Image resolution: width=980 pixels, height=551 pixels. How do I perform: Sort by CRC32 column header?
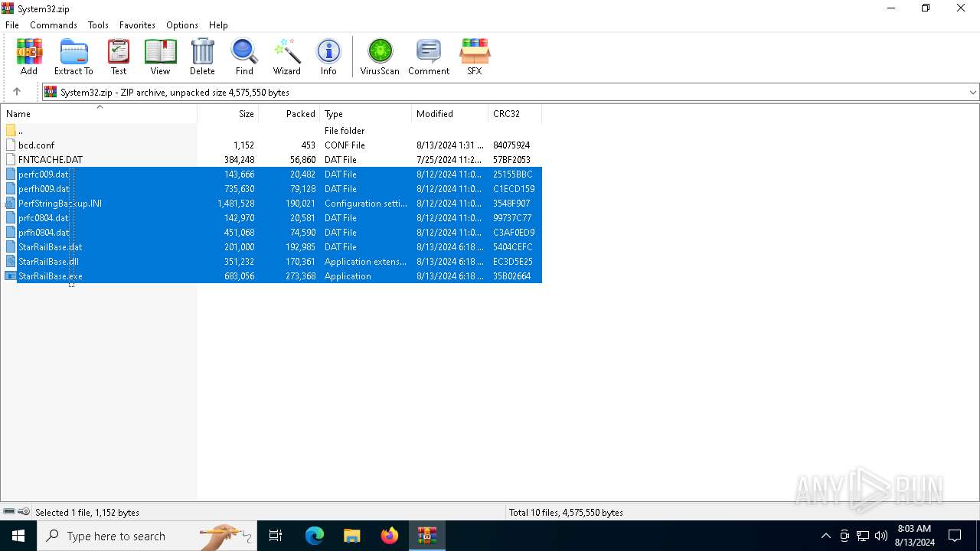[x=515, y=113]
